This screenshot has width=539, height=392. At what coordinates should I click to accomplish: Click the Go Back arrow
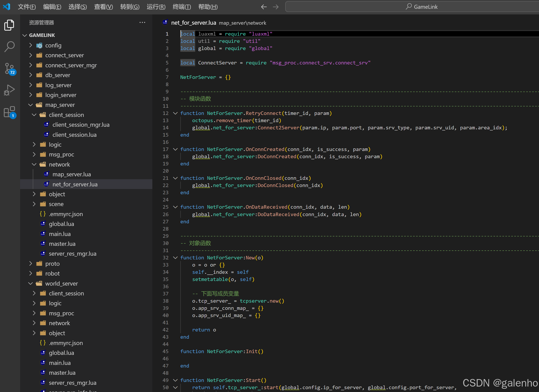[x=264, y=7]
